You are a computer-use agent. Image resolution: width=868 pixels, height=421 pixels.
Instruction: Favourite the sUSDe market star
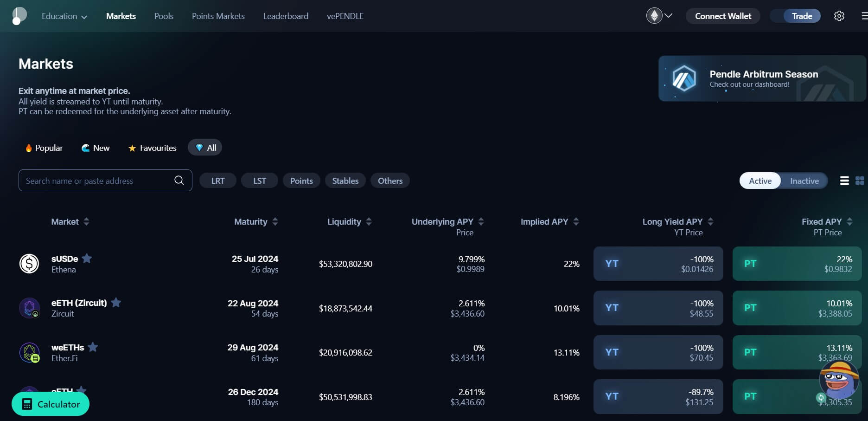(x=87, y=258)
